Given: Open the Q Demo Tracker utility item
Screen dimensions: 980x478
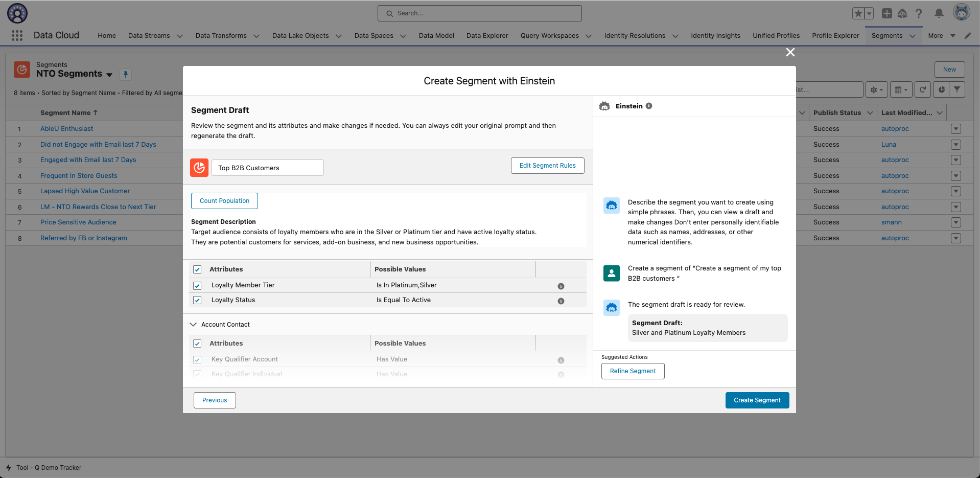Looking at the screenshot, I should 49,468.
